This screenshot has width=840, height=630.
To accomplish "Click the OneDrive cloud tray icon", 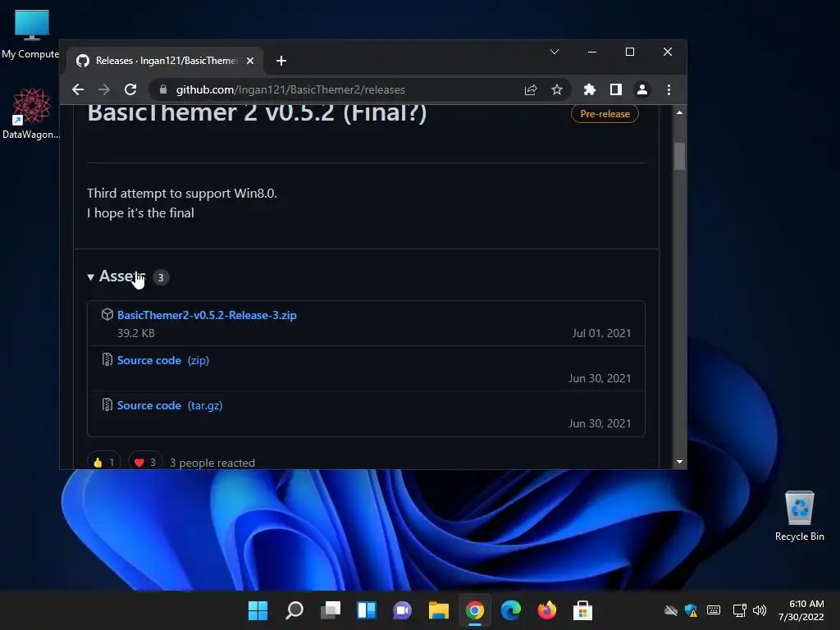I will click(x=671, y=610).
